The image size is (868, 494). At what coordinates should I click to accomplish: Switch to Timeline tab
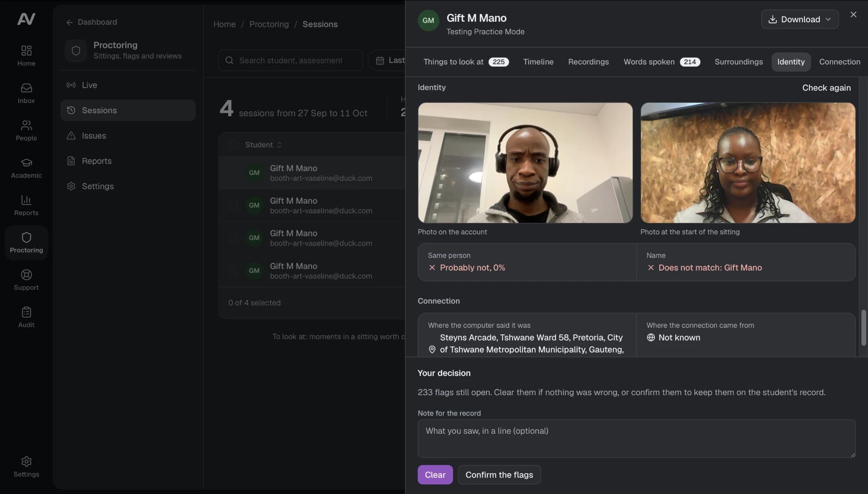(x=538, y=62)
